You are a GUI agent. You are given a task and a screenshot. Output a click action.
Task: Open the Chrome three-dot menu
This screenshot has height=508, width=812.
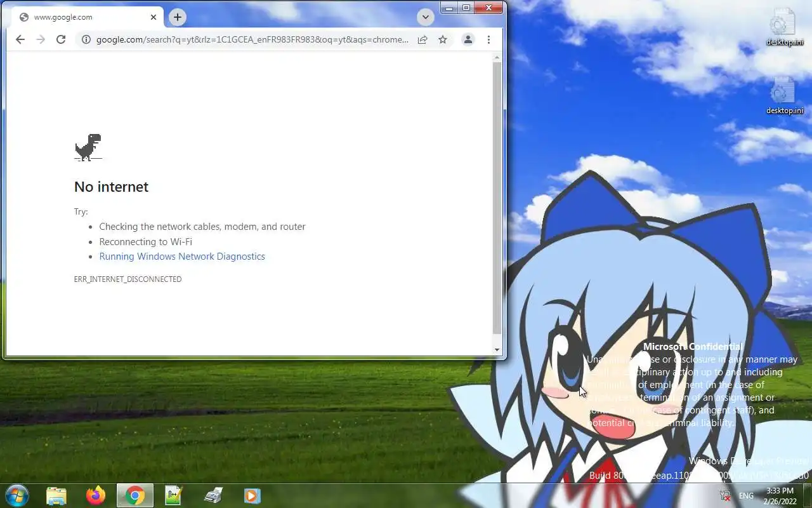488,39
